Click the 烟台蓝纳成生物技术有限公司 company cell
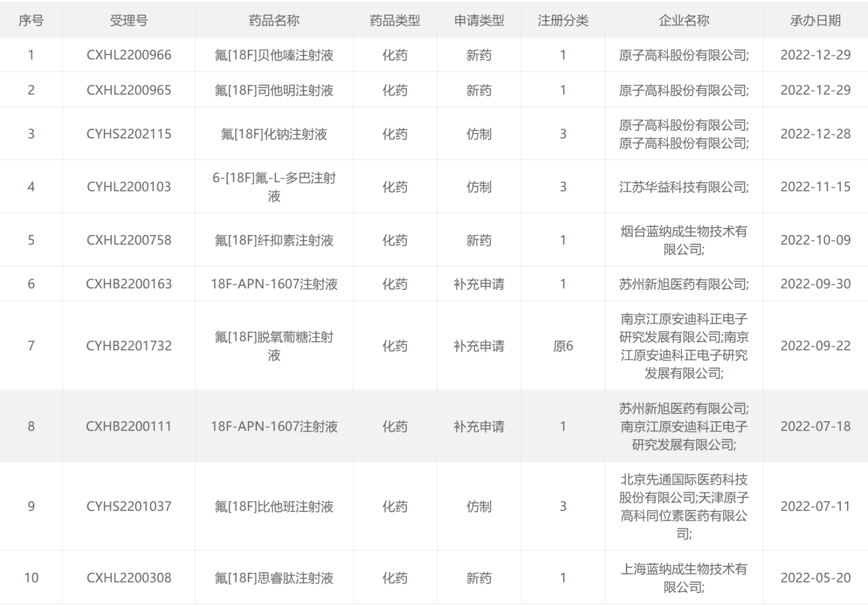The height and width of the screenshot is (607, 868). pyautogui.click(x=684, y=241)
